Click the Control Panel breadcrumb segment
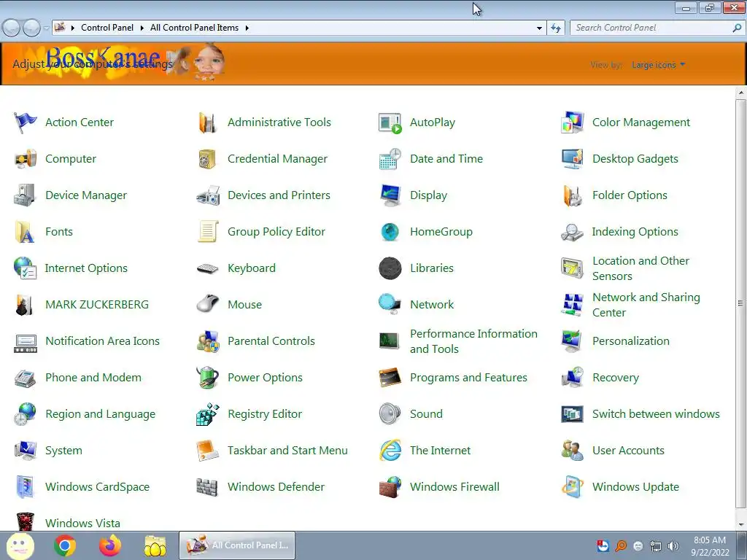 [x=107, y=28]
